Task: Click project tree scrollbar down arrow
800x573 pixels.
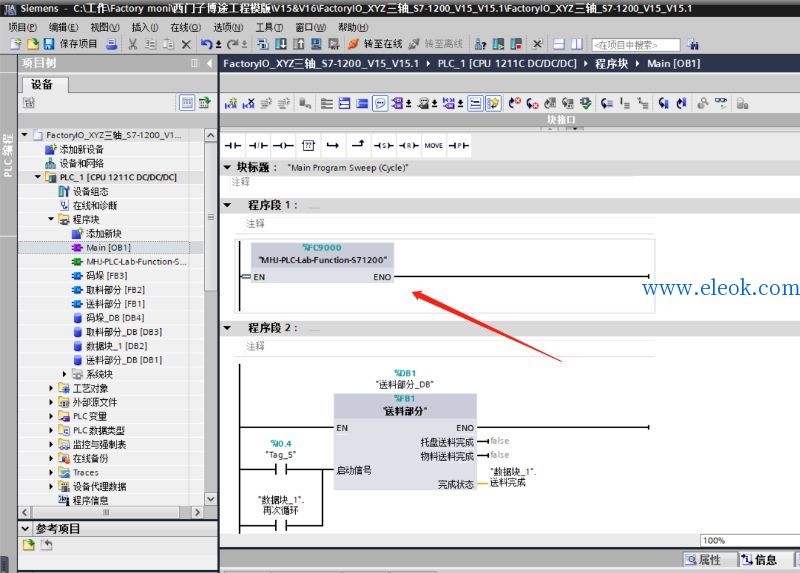Action: coord(211,499)
